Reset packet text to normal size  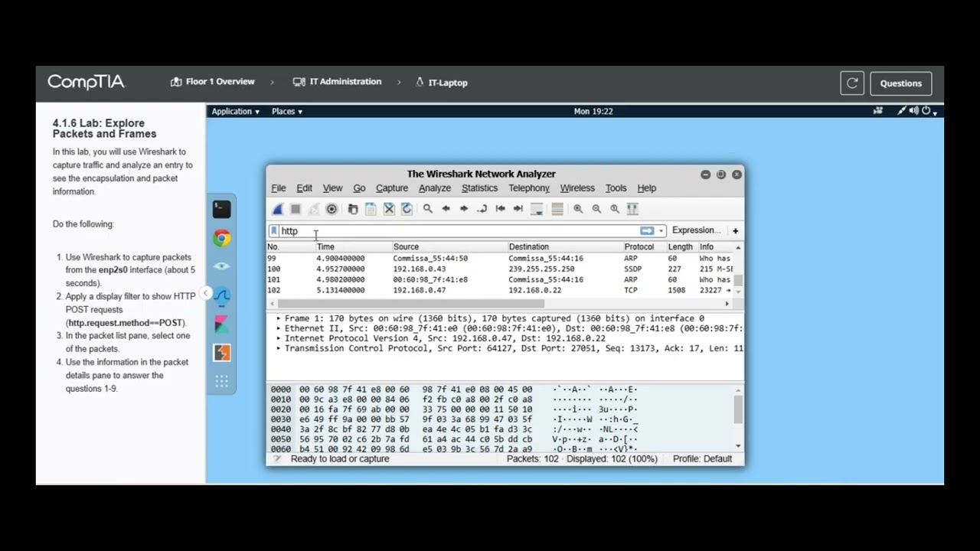click(615, 209)
